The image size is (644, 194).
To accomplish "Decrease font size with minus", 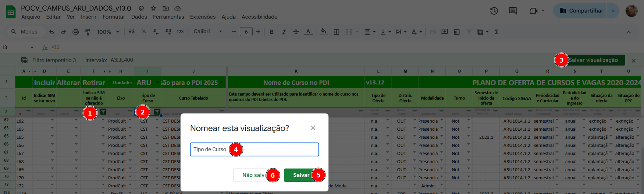I will coord(234,32).
